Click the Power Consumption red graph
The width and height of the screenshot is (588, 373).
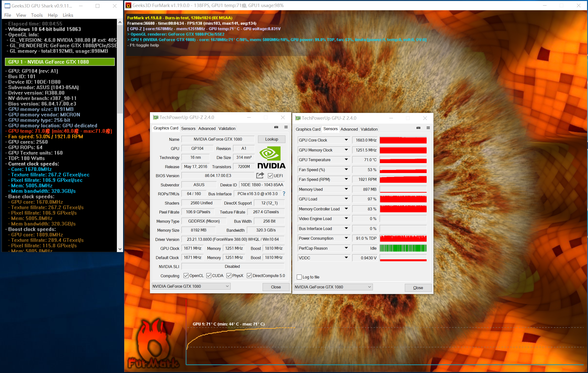coord(403,238)
